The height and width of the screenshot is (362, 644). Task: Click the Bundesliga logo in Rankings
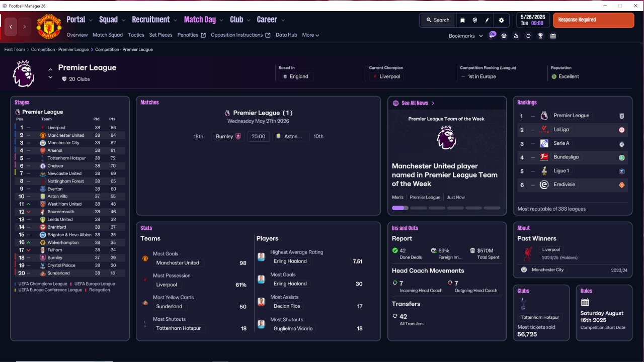click(x=544, y=157)
